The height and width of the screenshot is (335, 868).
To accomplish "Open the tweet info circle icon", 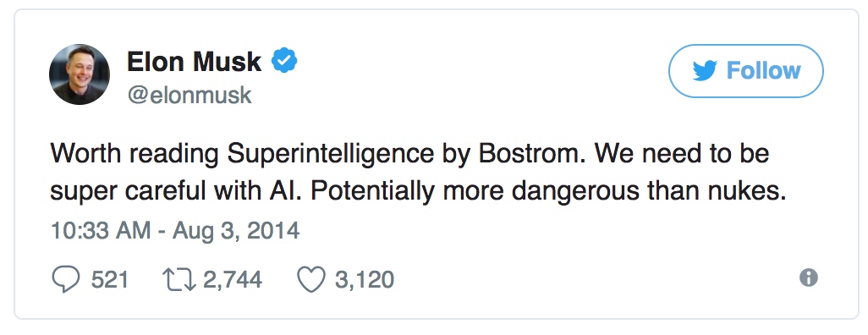I will [809, 277].
